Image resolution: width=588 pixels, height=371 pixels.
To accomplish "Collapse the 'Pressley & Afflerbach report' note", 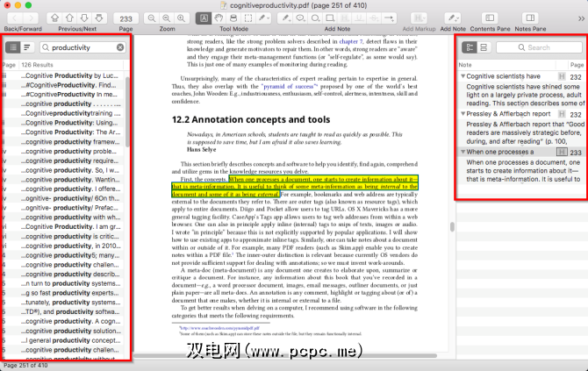I will (463, 113).
